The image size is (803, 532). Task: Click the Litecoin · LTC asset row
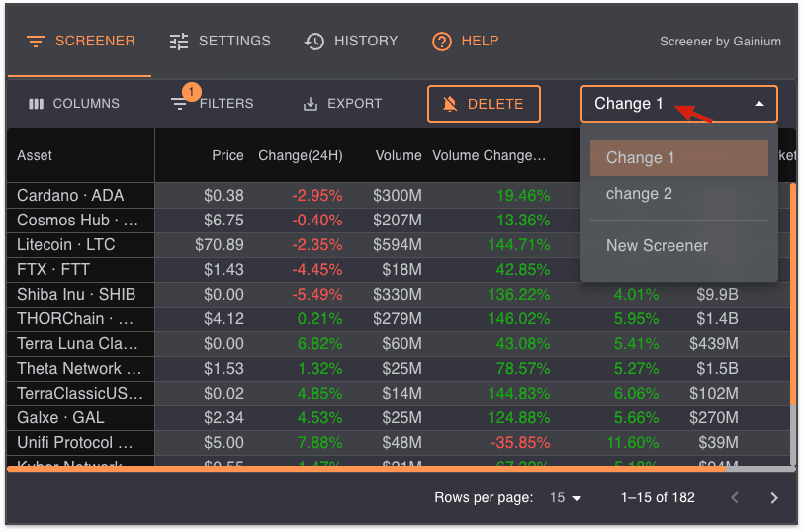coord(66,244)
